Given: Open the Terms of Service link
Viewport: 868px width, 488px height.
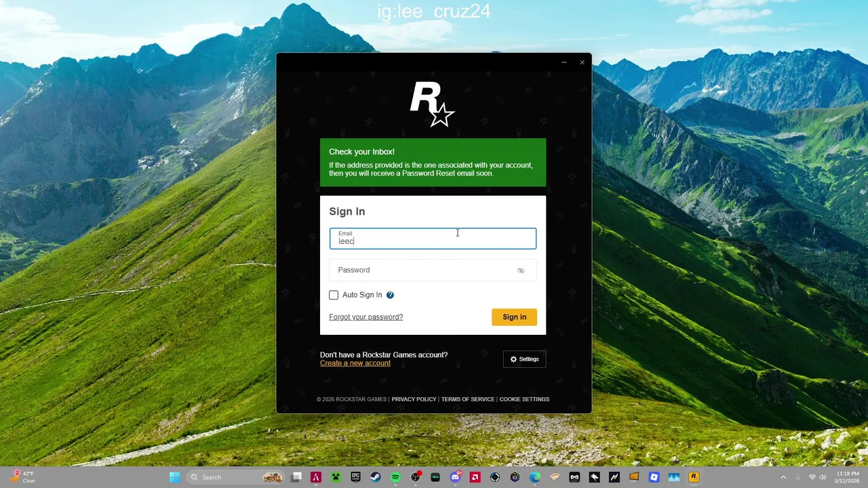Looking at the screenshot, I should (x=468, y=399).
